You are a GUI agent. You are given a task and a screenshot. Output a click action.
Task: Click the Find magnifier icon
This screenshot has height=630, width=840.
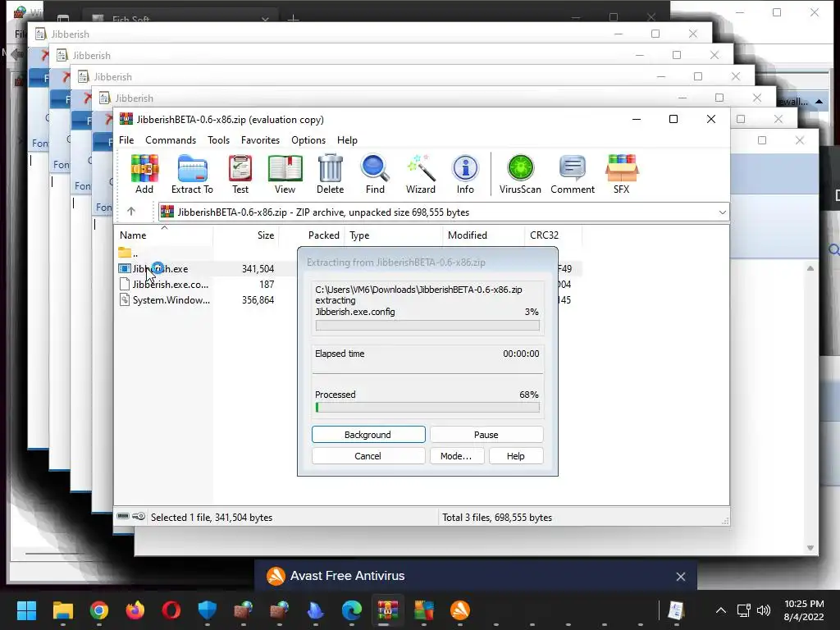point(375,174)
